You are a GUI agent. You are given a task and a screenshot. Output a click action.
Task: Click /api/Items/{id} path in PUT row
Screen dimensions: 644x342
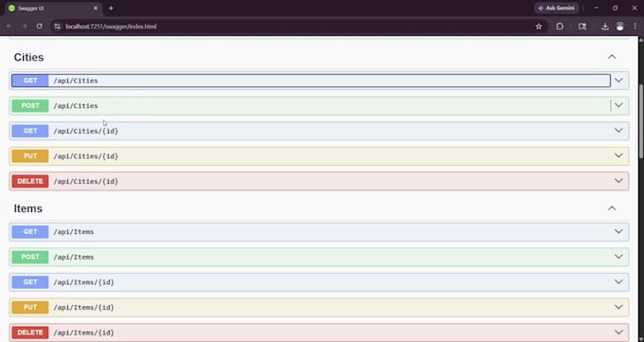click(83, 308)
